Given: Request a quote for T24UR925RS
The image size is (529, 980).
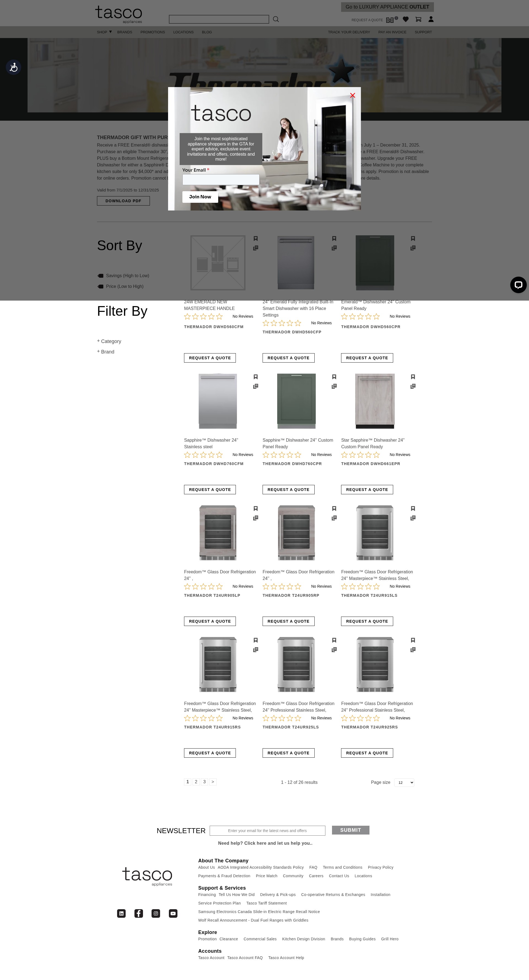Looking at the screenshot, I should [x=367, y=753].
